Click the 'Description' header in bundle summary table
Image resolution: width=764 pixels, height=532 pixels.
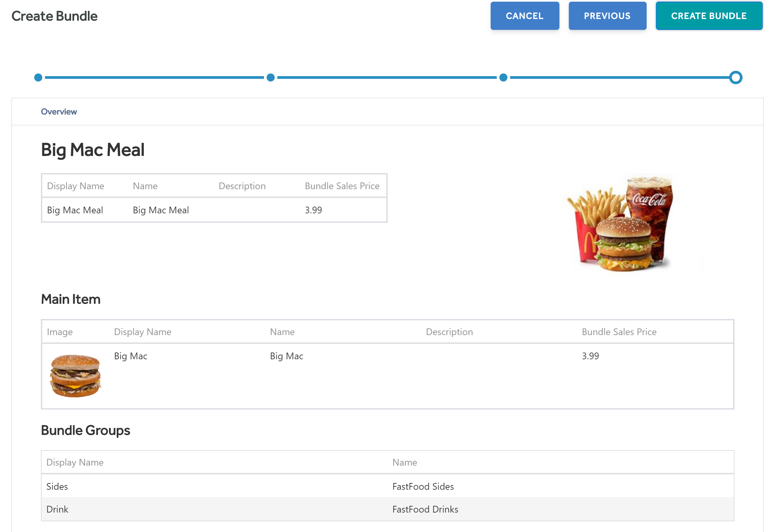point(242,186)
